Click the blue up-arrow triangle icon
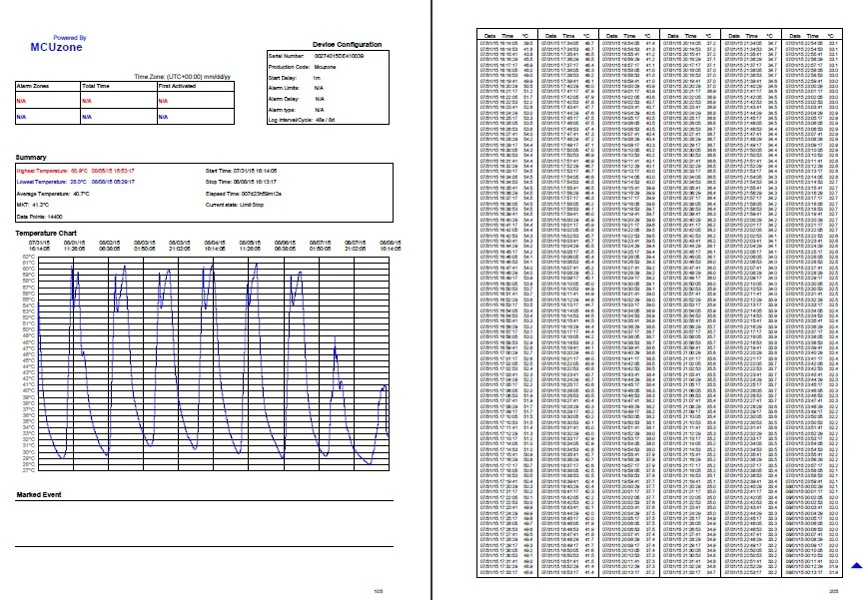This screenshot has height=600, width=868. tap(857, 565)
